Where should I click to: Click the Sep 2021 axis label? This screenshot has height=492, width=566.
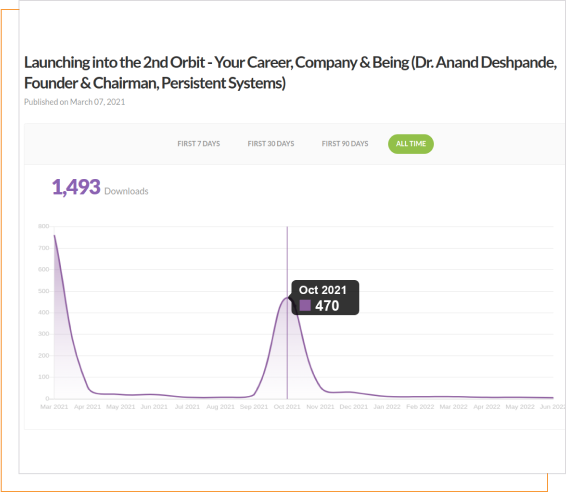point(254,406)
